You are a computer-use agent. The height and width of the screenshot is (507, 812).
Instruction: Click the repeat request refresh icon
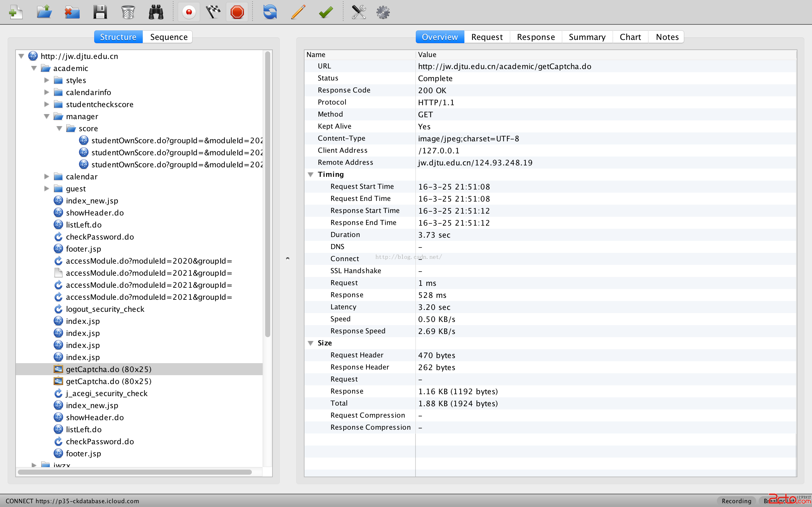pos(270,12)
